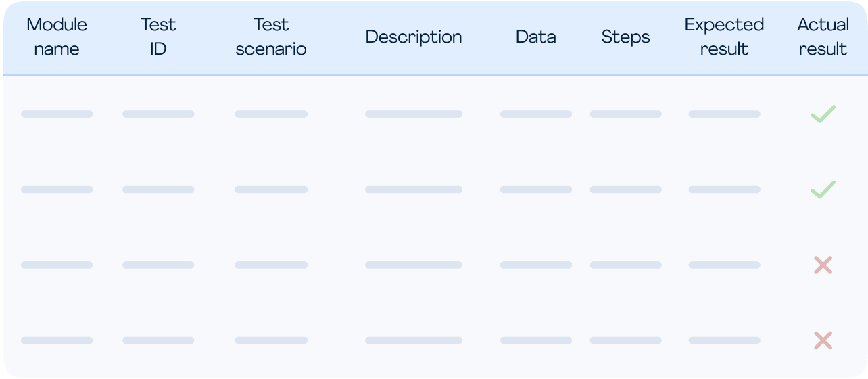Click the red X in fourth row
Viewport: 868px width, 379px height.
[823, 340]
